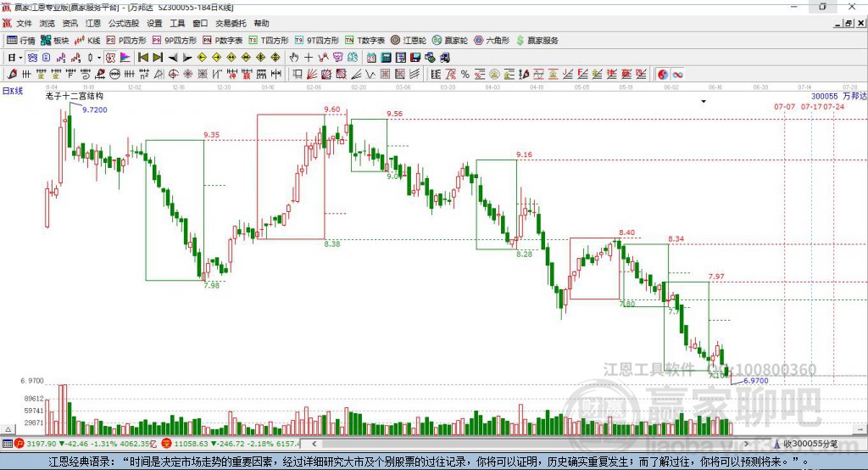Select the percent % retracement tool
Viewport: 868px width, 470px height.
(465, 74)
